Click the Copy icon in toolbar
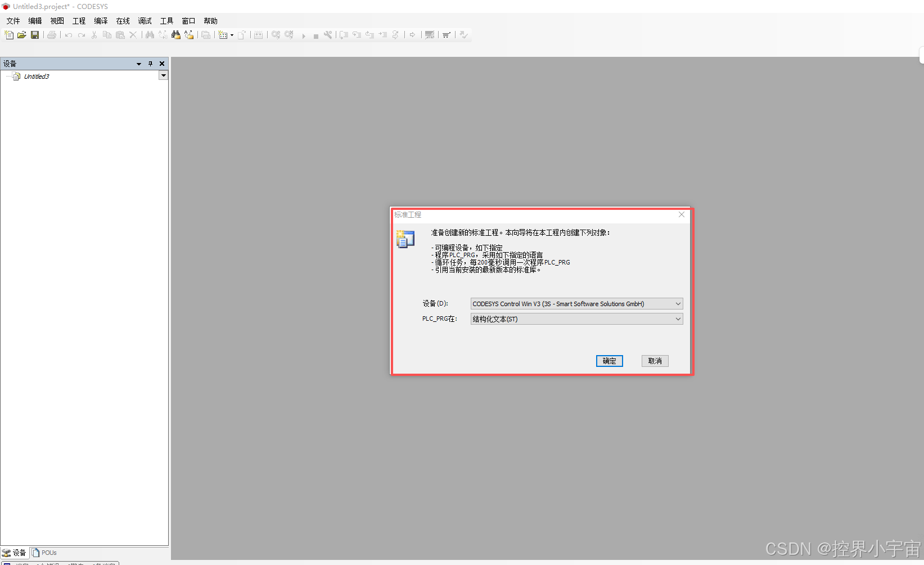This screenshot has height=565, width=924. click(x=107, y=35)
